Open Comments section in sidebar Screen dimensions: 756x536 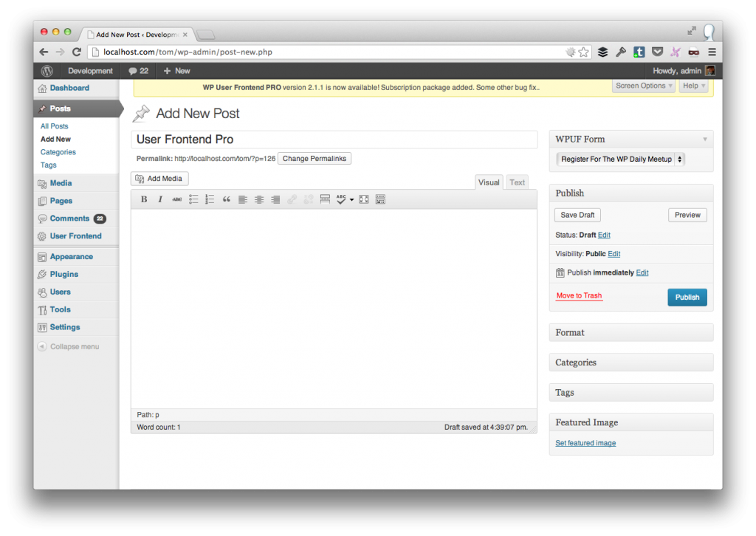[70, 219]
